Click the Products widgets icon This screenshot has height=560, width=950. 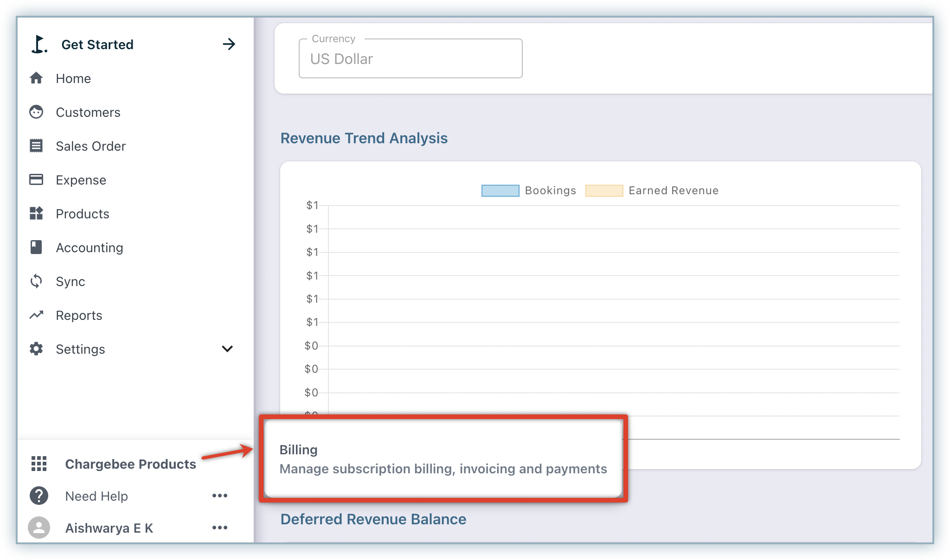(x=36, y=214)
